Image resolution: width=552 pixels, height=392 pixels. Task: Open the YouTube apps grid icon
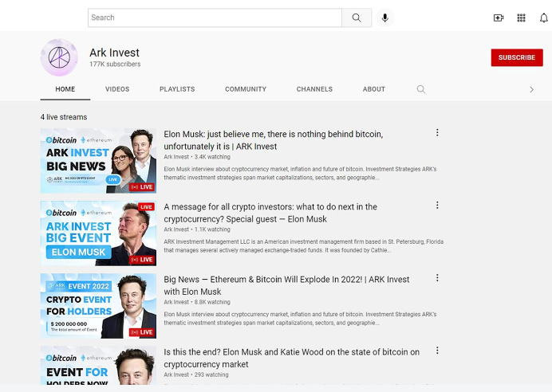[x=522, y=18]
